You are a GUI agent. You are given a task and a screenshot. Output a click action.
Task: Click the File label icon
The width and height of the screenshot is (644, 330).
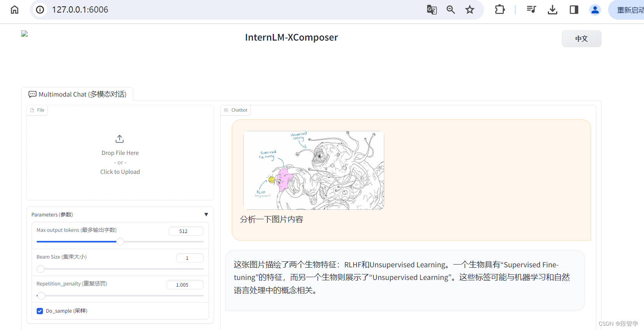(32, 110)
